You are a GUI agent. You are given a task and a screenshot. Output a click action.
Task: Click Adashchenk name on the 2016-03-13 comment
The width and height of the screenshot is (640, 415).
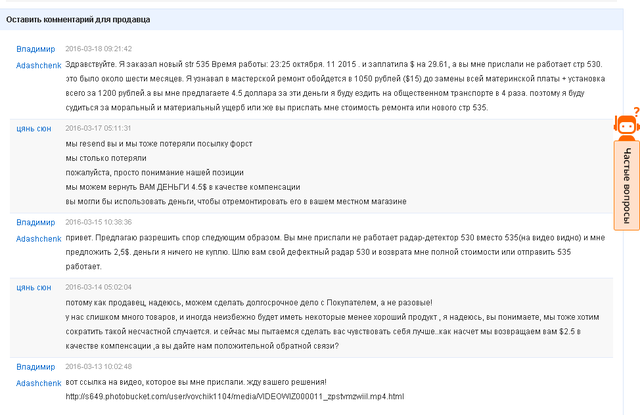coord(39,383)
